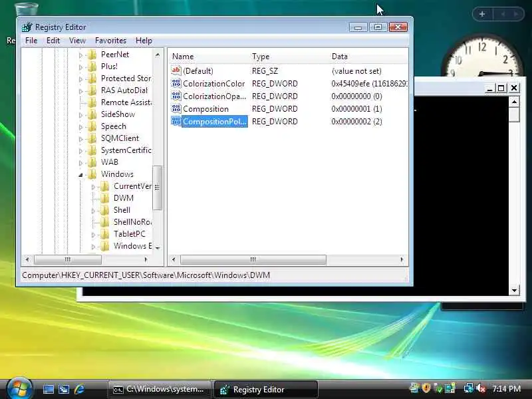532x399 pixels.
Task: Select the 0x45409efe data cell
Action: (370, 84)
